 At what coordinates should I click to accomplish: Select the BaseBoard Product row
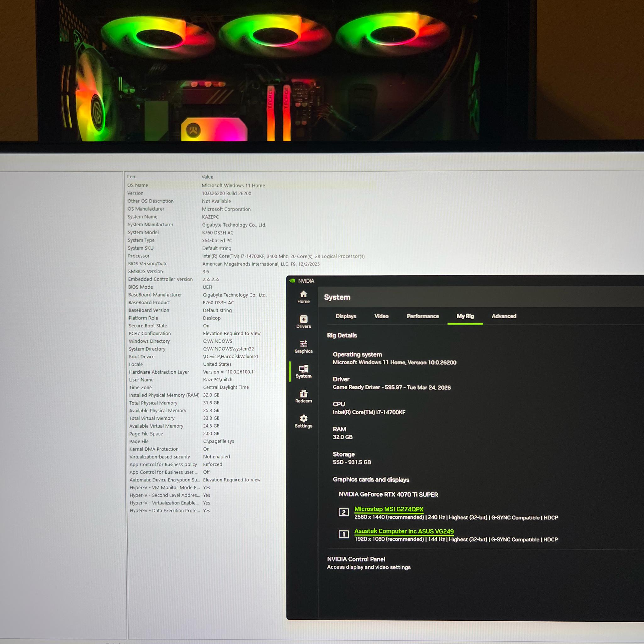[x=181, y=302]
